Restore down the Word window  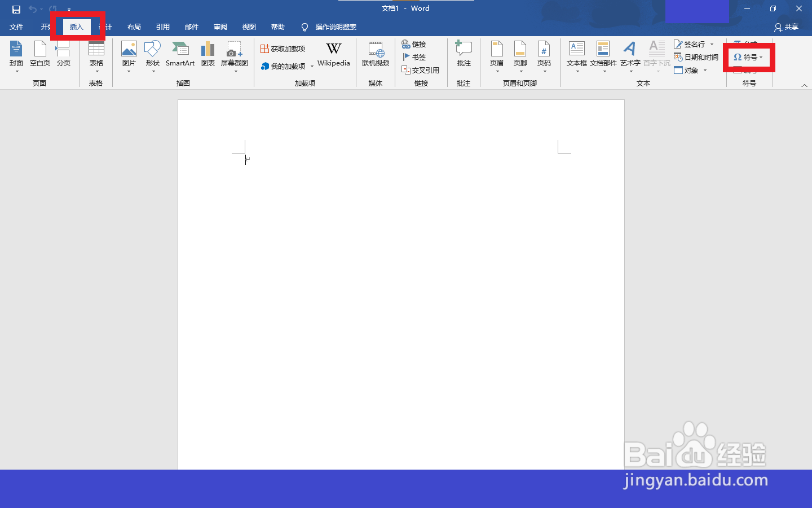(773, 8)
